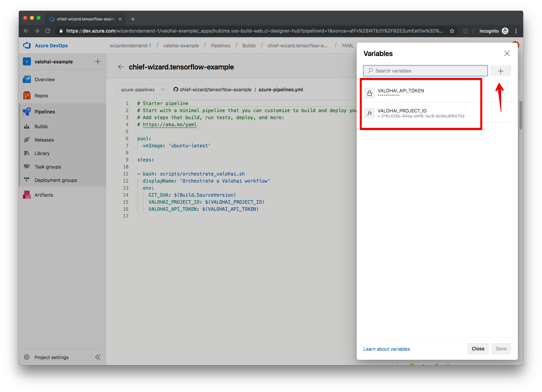
Task: Go back using arrow beside pipeline title
Action: tap(121, 67)
